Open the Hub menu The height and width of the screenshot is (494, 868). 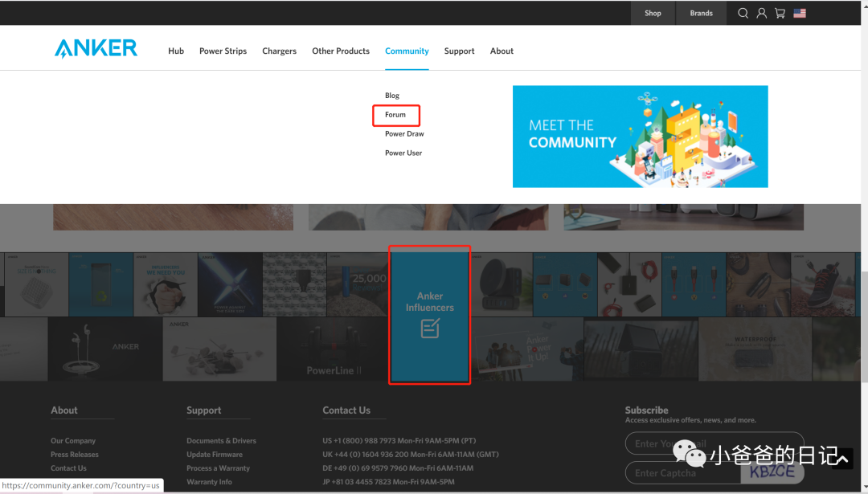click(x=176, y=51)
